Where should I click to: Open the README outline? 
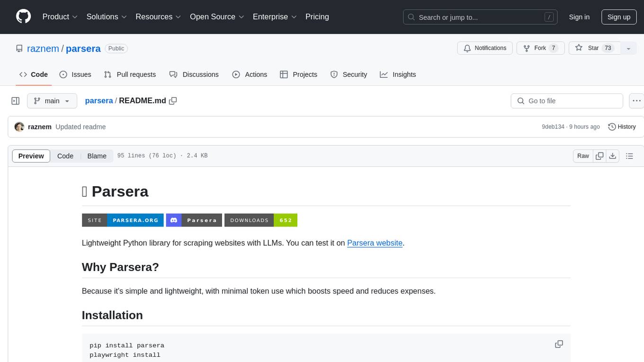tap(629, 156)
